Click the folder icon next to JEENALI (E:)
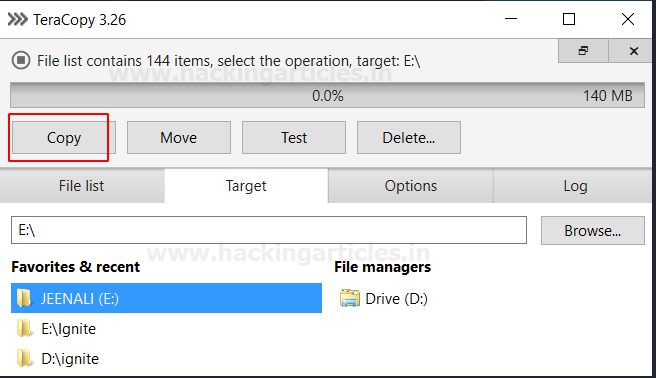The image size is (656, 378). [24, 298]
